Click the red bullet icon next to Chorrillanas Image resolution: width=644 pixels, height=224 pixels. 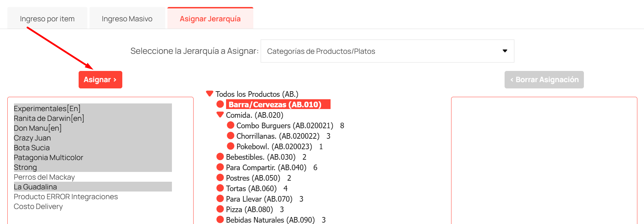coord(230,136)
